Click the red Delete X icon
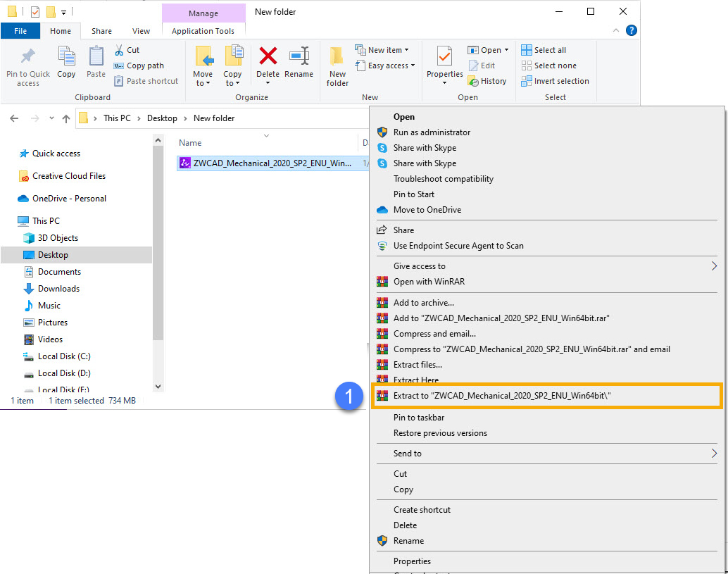This screenshot has height=574, width=728. pyautogui.click(x=268, y=56)
